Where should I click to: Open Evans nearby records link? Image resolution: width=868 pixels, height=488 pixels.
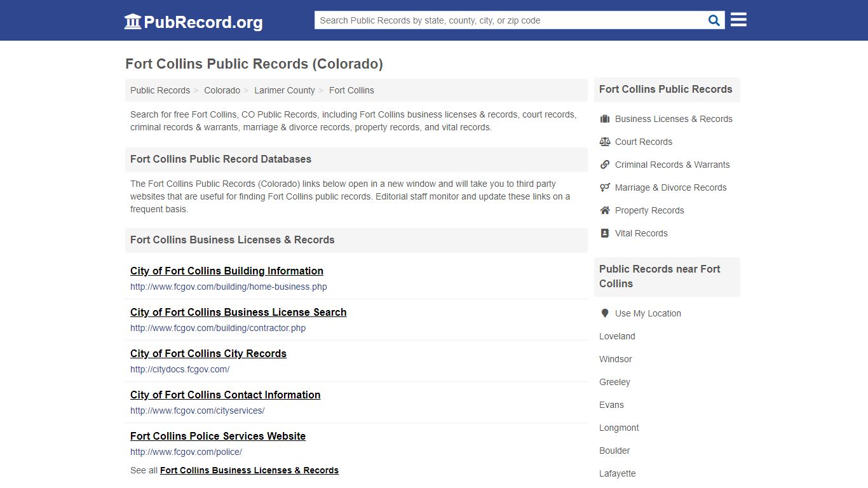(x=611, y=405)
